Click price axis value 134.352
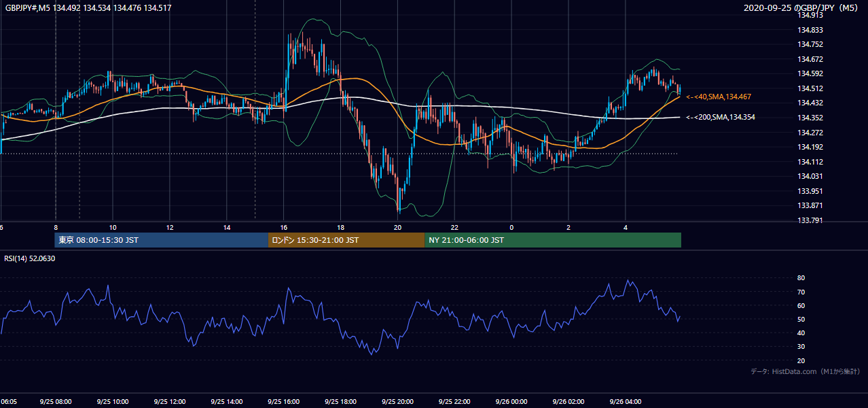 click(x=810, y=118)
